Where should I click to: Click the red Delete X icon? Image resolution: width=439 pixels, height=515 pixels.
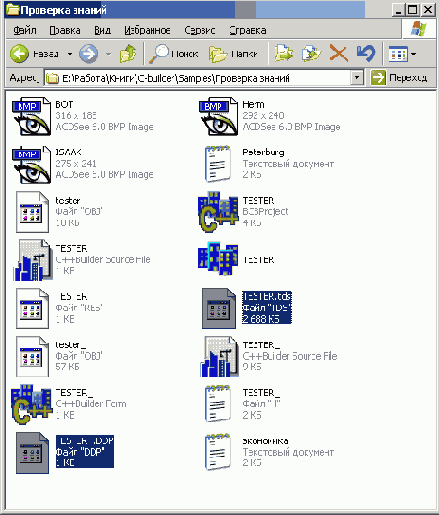339,53
